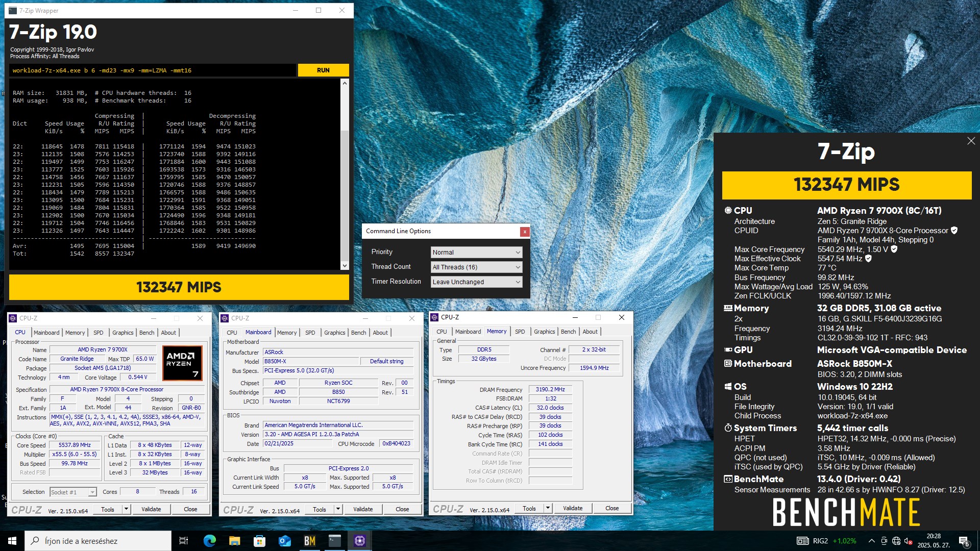Open the Socket #1 selection dropdown in CPU-Z
This screenshot has width=980, height=551.
coord(73,492)
